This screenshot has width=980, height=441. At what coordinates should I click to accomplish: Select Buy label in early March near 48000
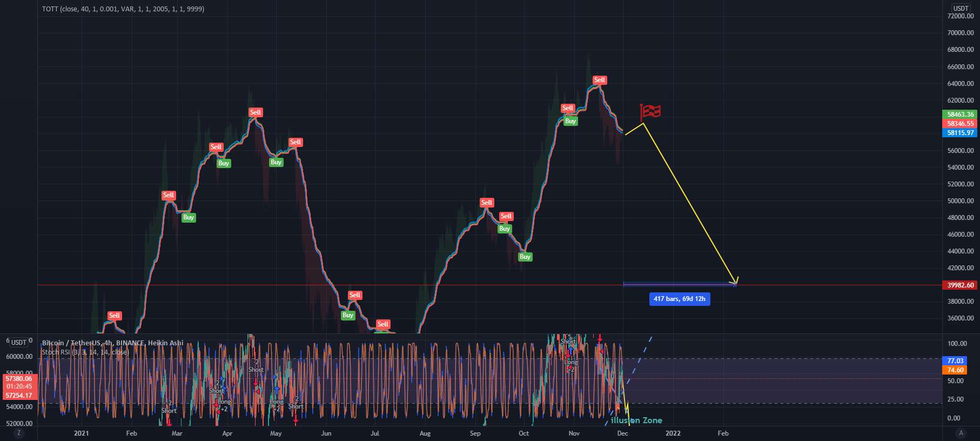[x=189, y=217]
